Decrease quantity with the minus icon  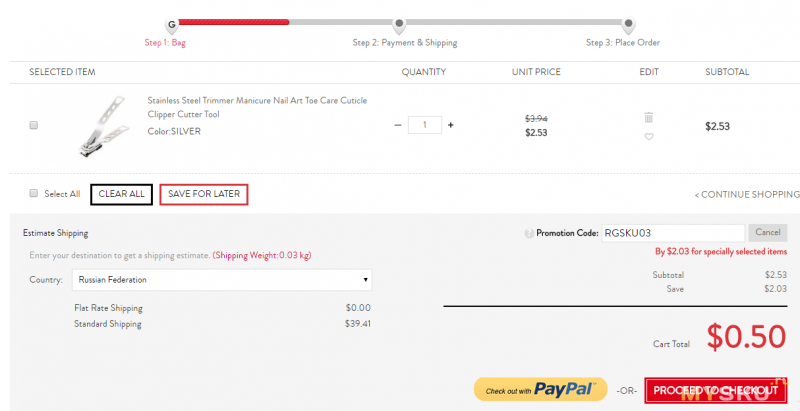coord(398,125)
